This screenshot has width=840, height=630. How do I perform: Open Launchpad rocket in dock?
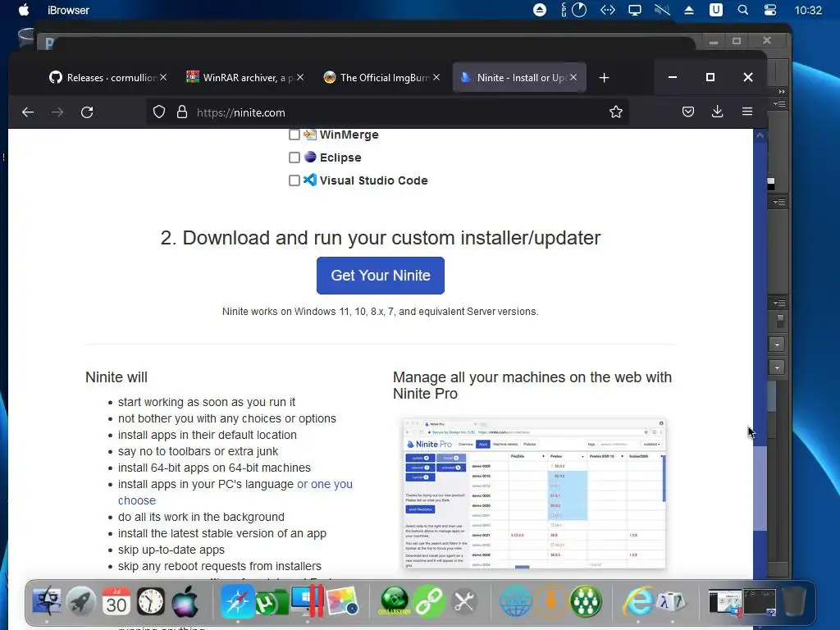[81, 601]
